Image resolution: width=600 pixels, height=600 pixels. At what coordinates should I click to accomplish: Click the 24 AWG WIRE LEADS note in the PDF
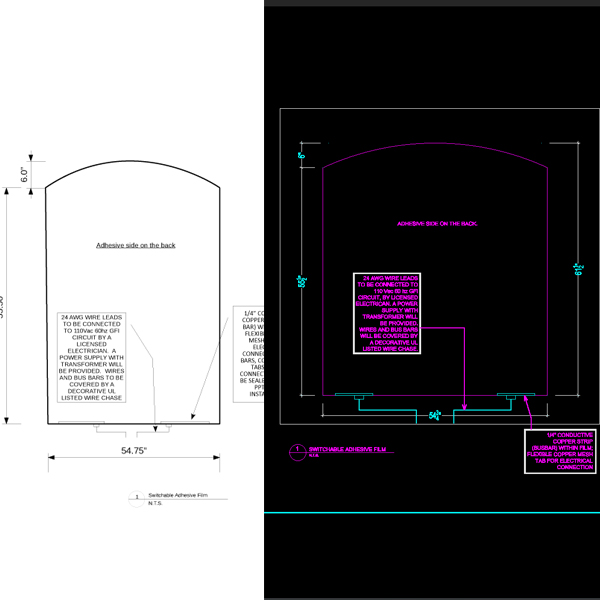point(91,357)
